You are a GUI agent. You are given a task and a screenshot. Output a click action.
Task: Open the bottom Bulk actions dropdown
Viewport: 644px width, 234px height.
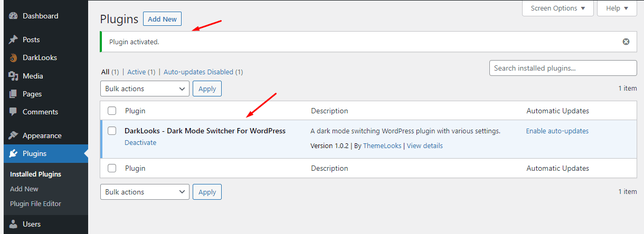(145, 192)
